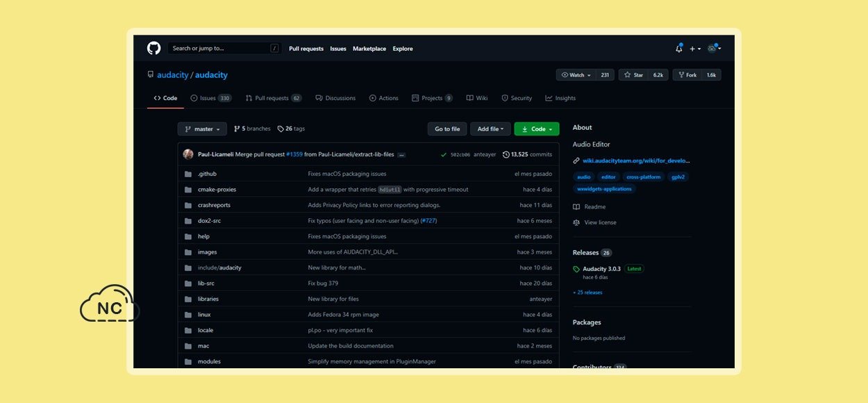
Task: Open the crashreports folder
Action: pyautogui.click(x=214, y=205)
